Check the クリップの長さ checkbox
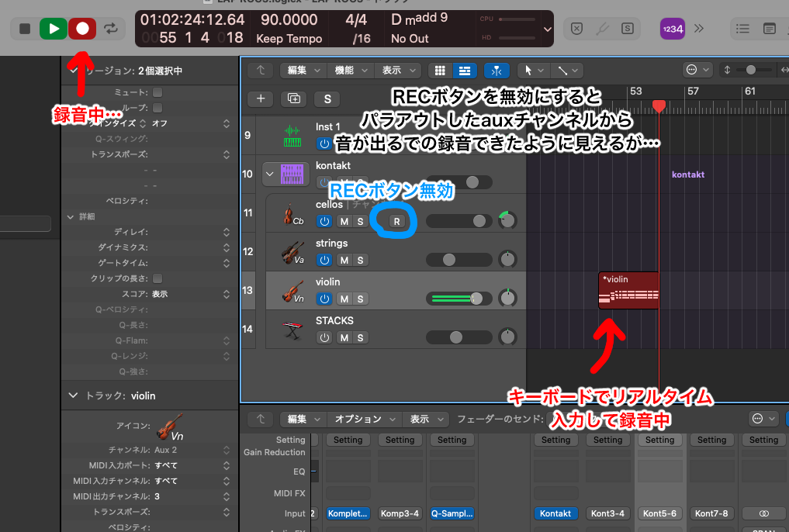Viewport: 789px width, 532px height. tap(157, 278)
